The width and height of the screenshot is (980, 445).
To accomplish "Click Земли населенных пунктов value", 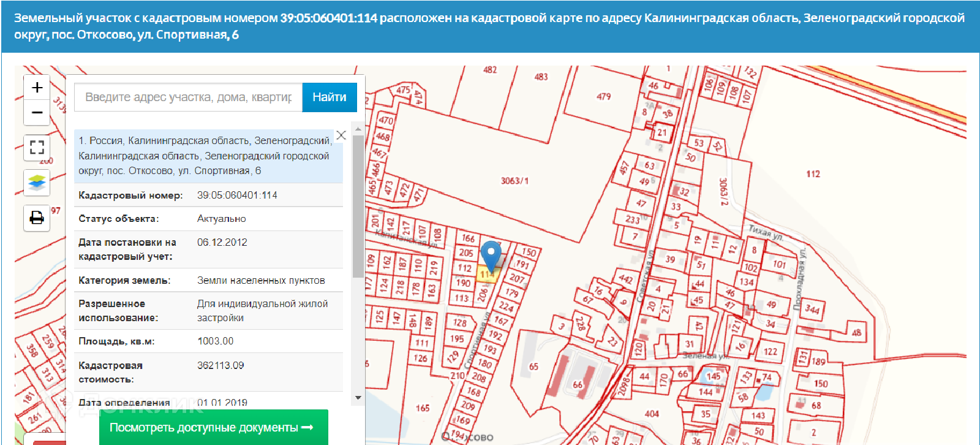I will (261, 280).
